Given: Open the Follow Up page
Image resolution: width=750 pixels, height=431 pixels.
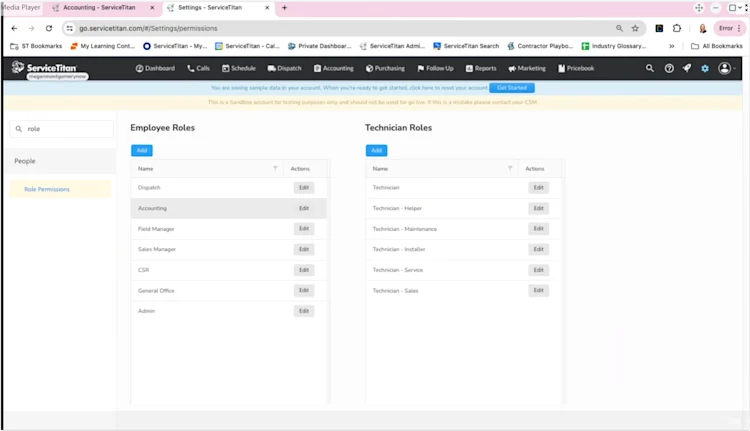Looking at the screenshot, I should tap(435, 68).
